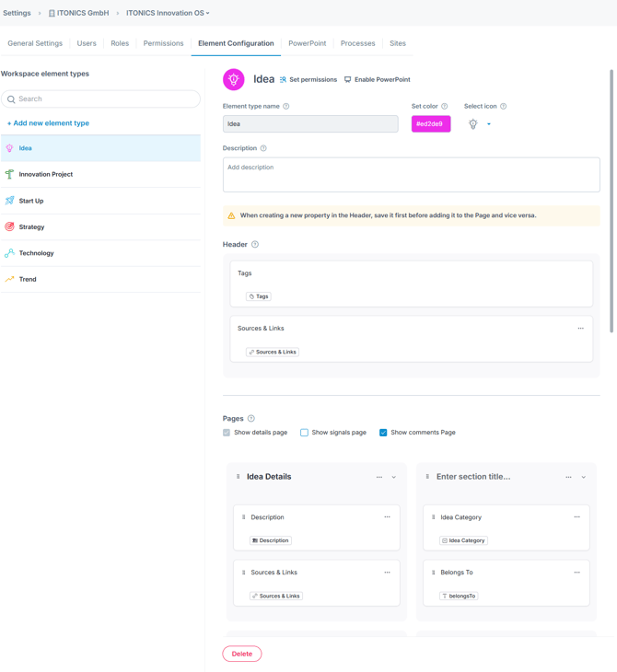Screen dimensions: 617x672
Task: Open the Select icon dropdown arrow
Action: click(x=489, y=124)
